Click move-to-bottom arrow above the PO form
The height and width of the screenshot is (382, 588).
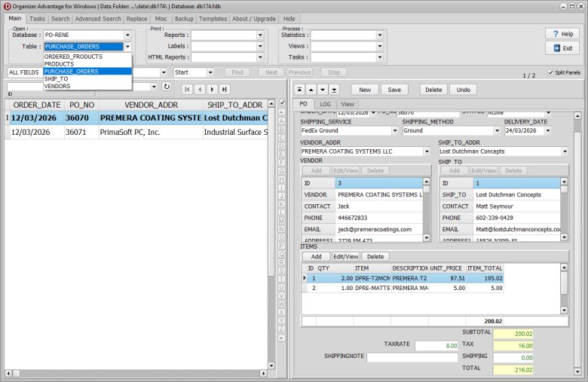[333, 90]
